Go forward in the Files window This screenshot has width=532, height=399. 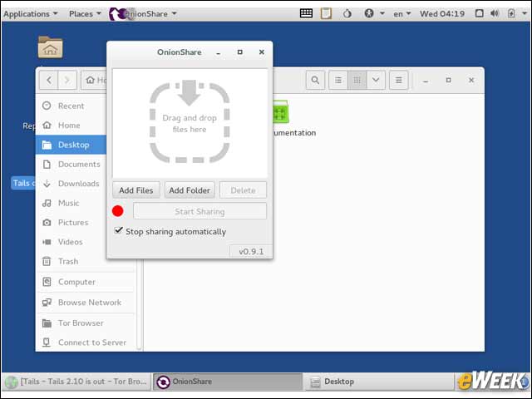(x=67, y=81)
